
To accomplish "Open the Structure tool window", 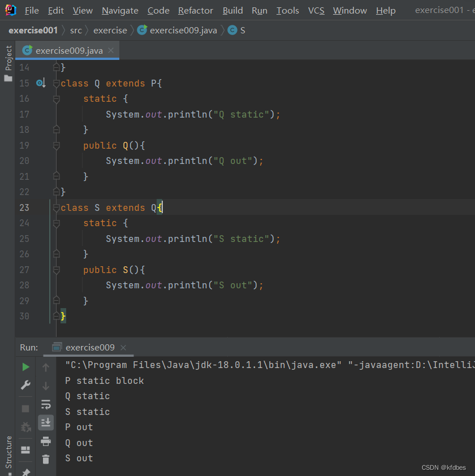I will coord(8,452).
